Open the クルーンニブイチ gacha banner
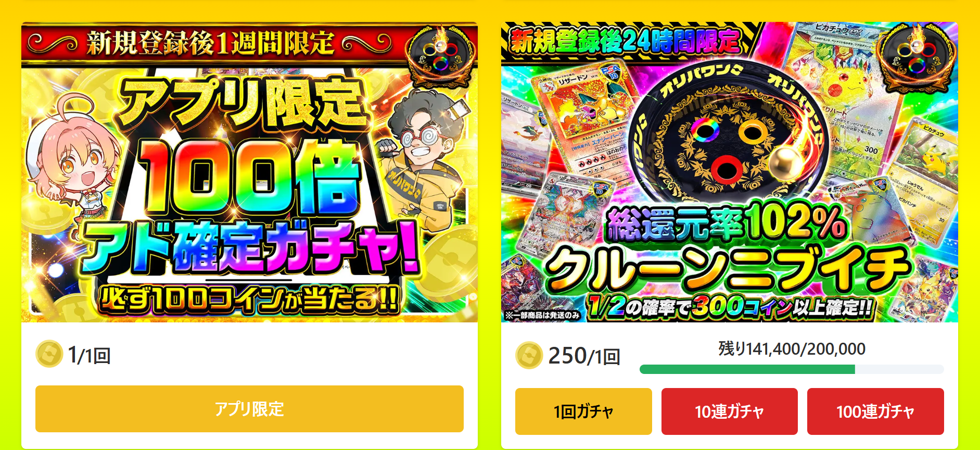This screenshot has width=980, height=450. 729,172
